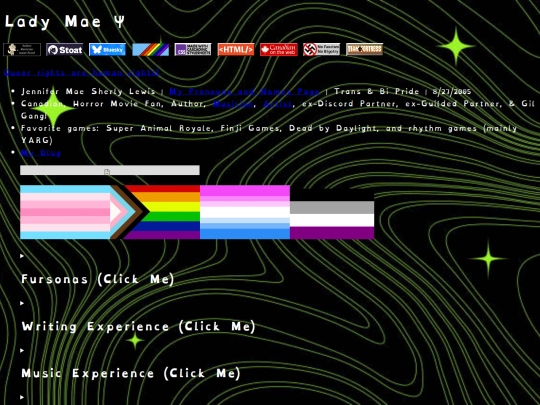Click the date 8/27/2005
The height and width of the screenshot is (405, 540).
pos(451,92)
